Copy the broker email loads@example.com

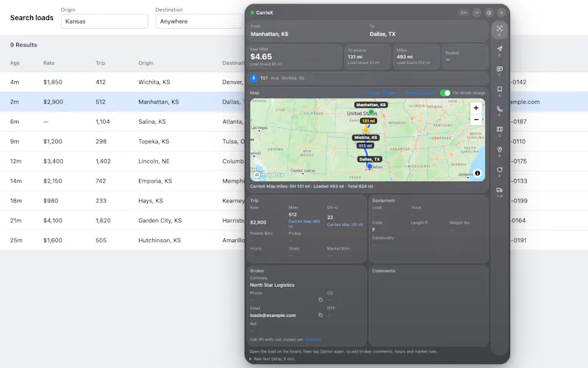[320, 315]
